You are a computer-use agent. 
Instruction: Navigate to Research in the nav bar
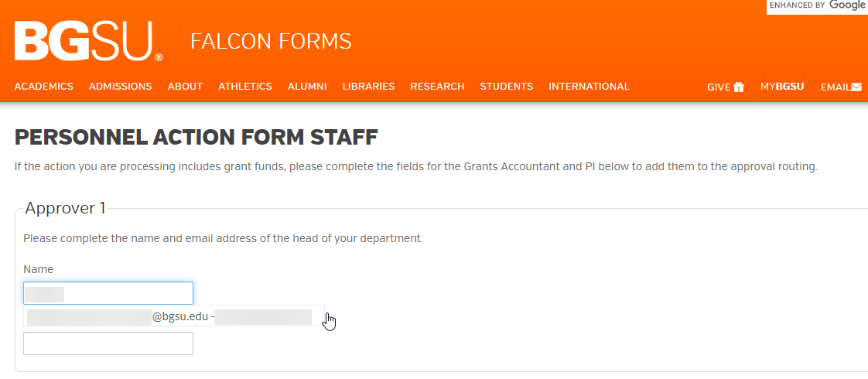tap(437, 87)
